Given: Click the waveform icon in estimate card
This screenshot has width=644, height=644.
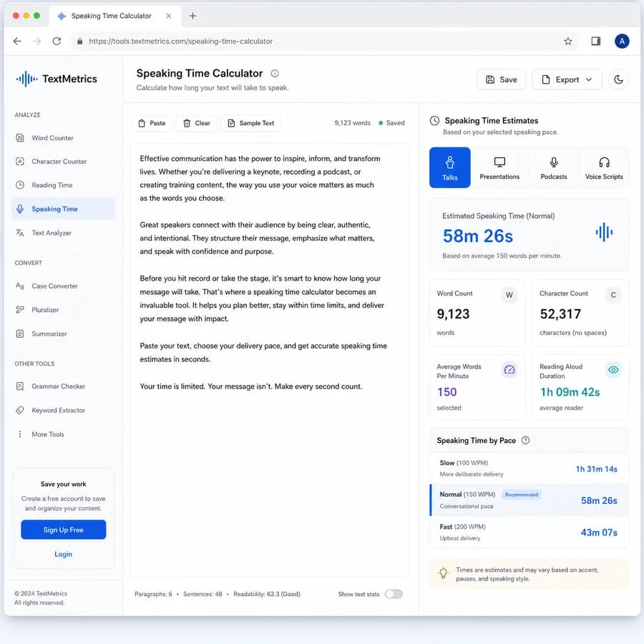Looking at the screenshot, I should pos(604,232).
